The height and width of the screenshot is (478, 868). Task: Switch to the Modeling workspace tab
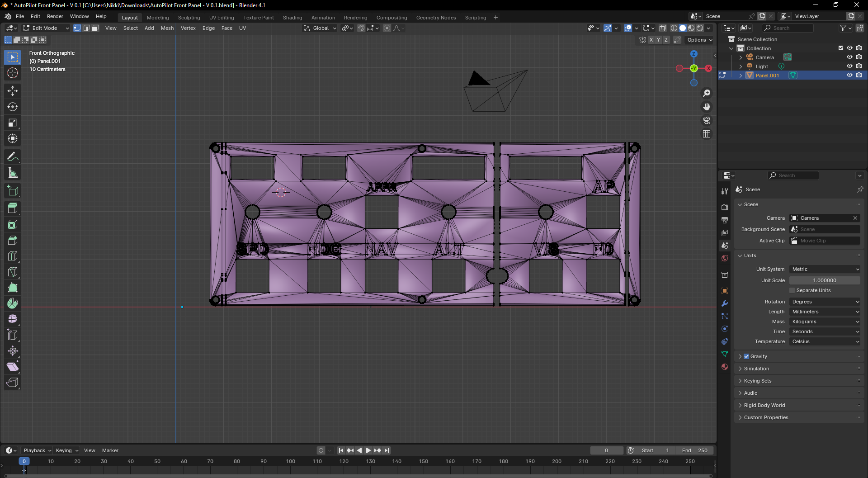pyautogui.click(x=158, y=18)
